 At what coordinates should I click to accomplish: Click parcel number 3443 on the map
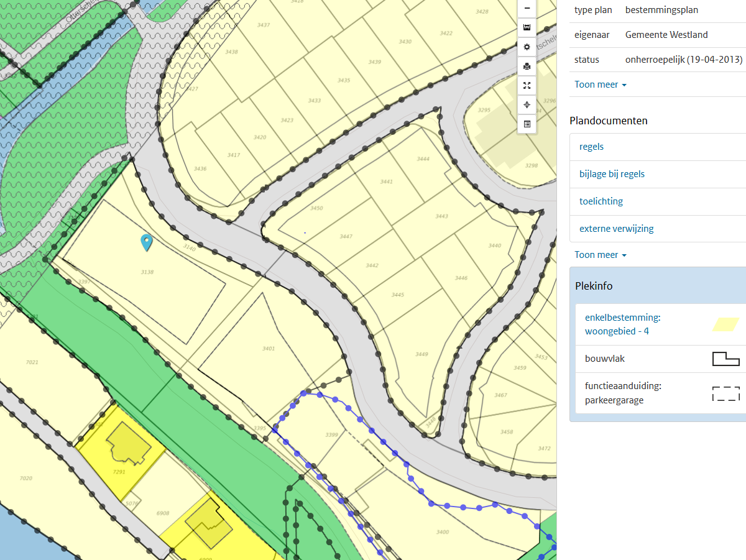pyautogui.click(x=441, y=216)
